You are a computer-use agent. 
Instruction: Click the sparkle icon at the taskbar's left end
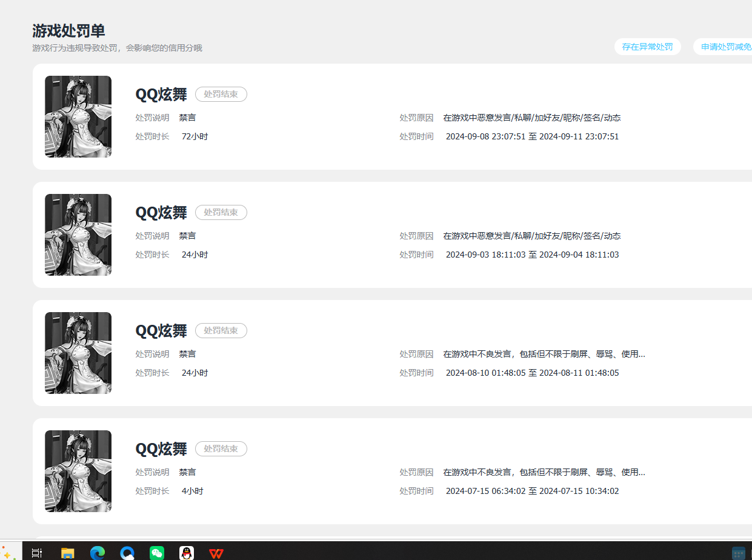point(7,553)
